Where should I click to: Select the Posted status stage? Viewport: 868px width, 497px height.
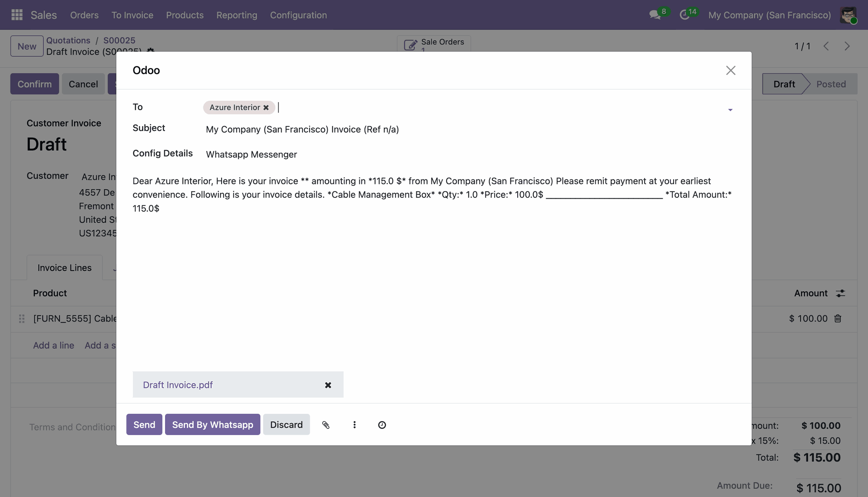tap(831, 84)
